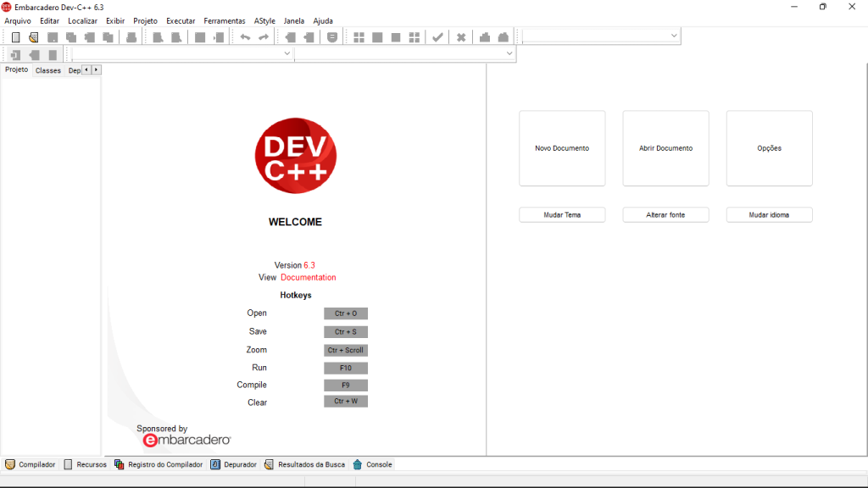The height and width of the screenshot is (488, 868).
Task: Select the Resultados da Busca panel
Action: pyautogui.click(x=269, y=464)
